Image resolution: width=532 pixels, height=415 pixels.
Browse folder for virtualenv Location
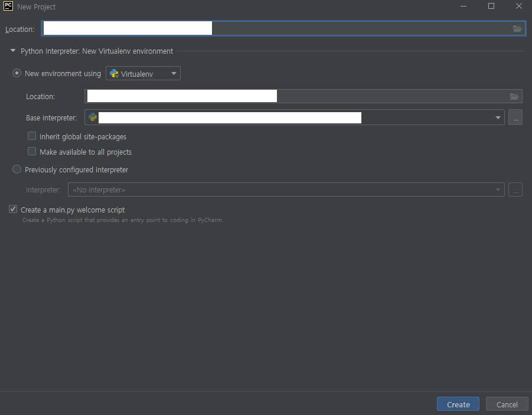pos(514,97)
